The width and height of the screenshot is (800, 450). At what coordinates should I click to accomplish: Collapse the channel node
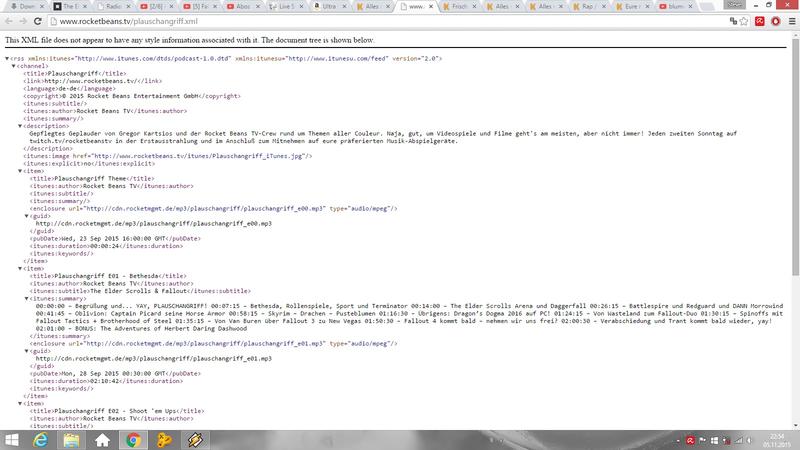pos(14,66)
